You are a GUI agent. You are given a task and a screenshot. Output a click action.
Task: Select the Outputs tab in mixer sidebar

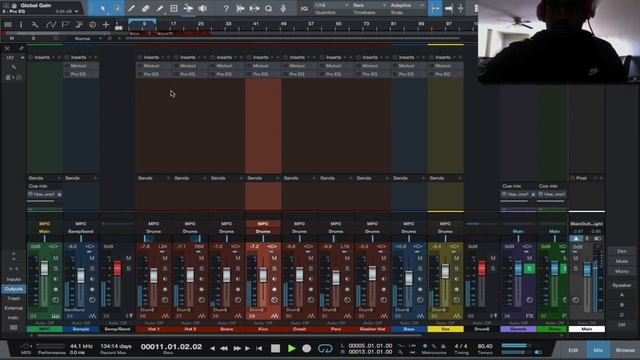click(x=13, y=289)
